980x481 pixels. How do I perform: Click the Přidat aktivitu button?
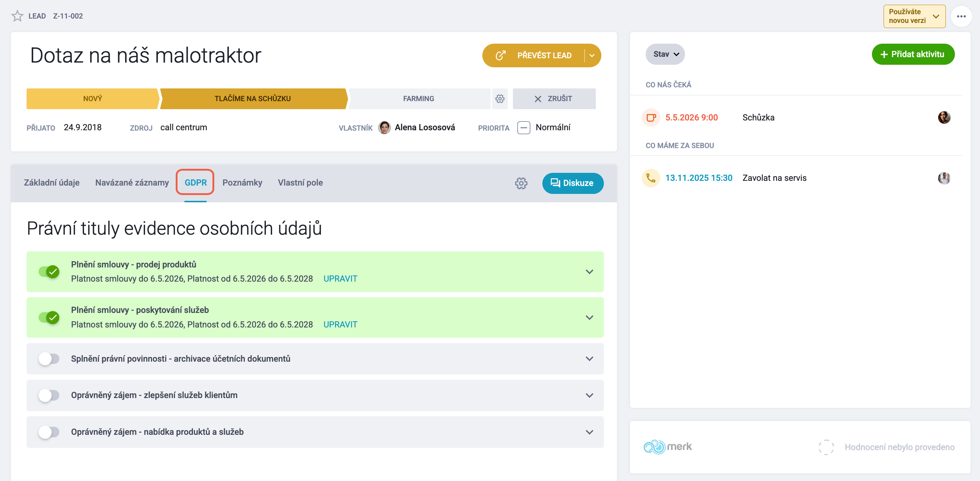tap(913, 55)
